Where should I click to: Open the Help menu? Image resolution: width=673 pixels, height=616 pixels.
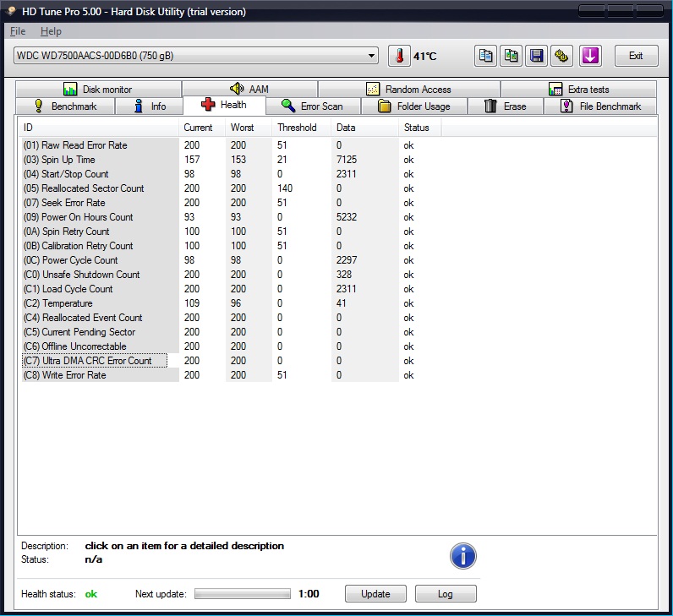pyautogui.click(x=51, y=31)
